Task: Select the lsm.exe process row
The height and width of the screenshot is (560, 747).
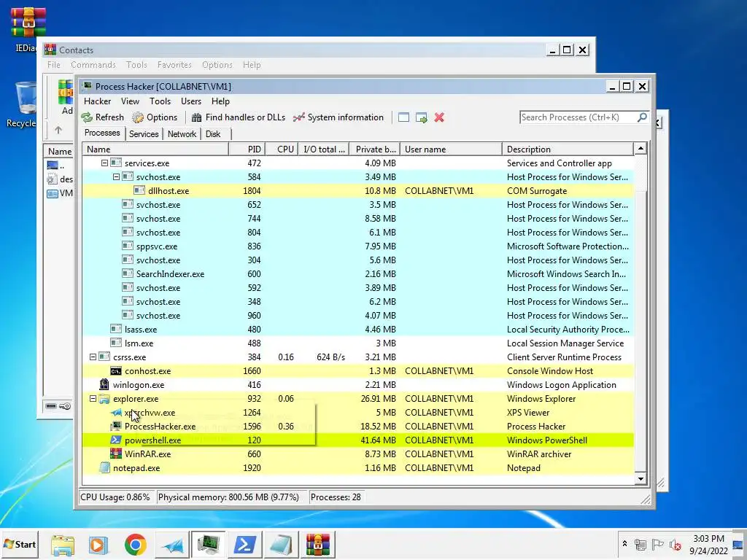Action: coord(358,343)
